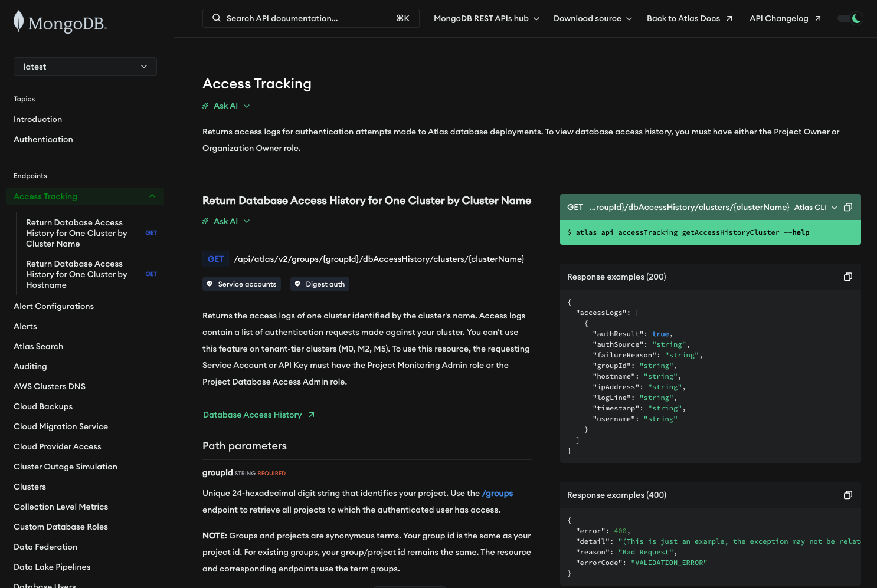The height and width of the screenshot is (588, 877).
Task: Expand the Download source menu
Action: pos(593,18)
